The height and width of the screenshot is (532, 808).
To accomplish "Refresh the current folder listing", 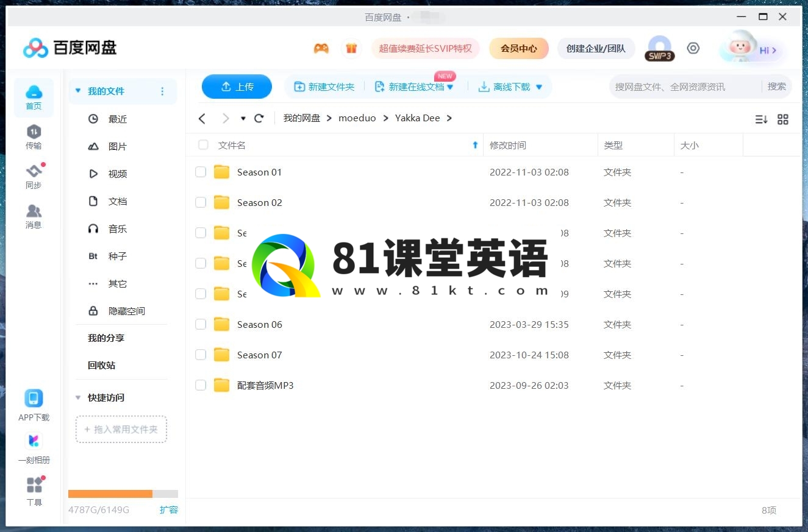I will click(x=259, y=118).
